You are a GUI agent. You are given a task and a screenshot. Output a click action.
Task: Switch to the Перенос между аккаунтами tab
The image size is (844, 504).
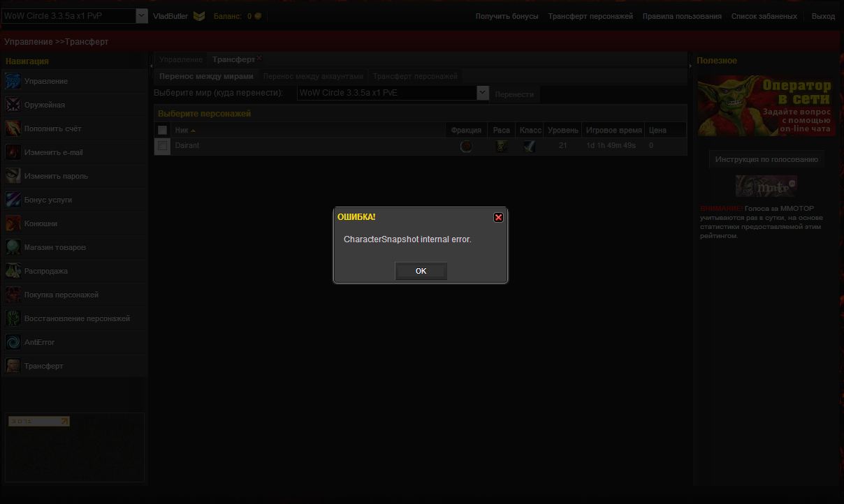(313, 76)
